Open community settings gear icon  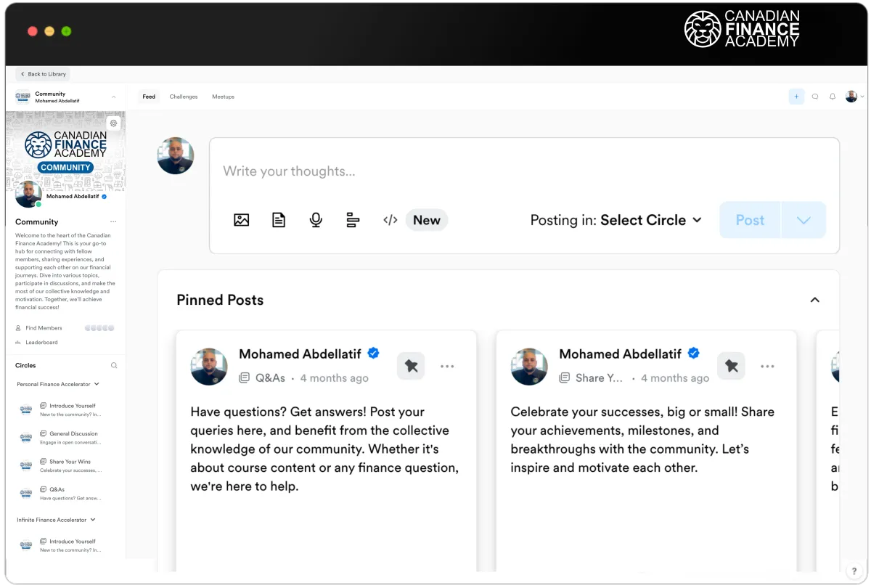(x=113, y=123)
